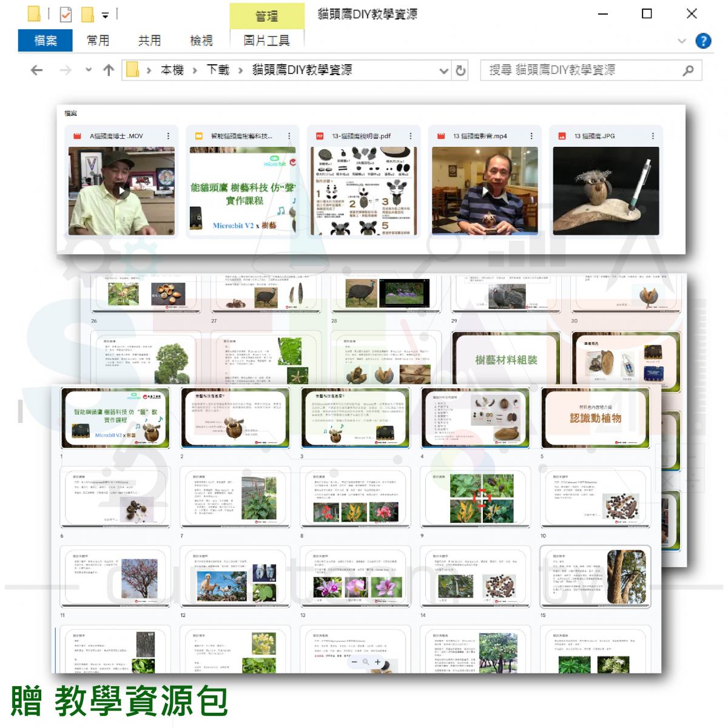Click the video icon beside A貓頭鷹博士.MOV
728x728 pixels.
(x=77, y=136)
